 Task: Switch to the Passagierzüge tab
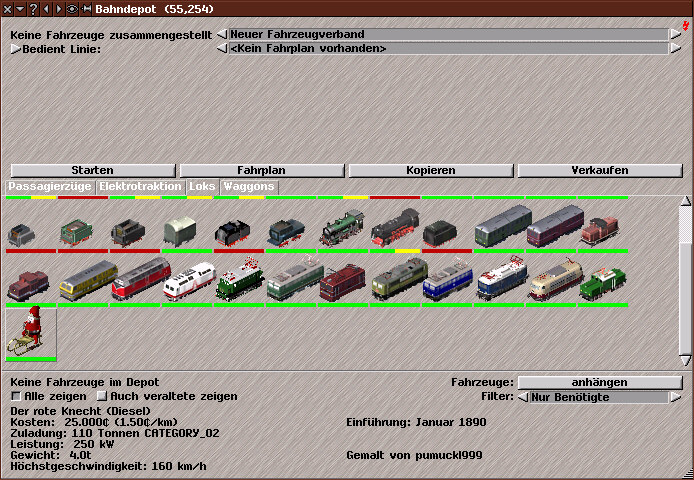coord(50,186)
